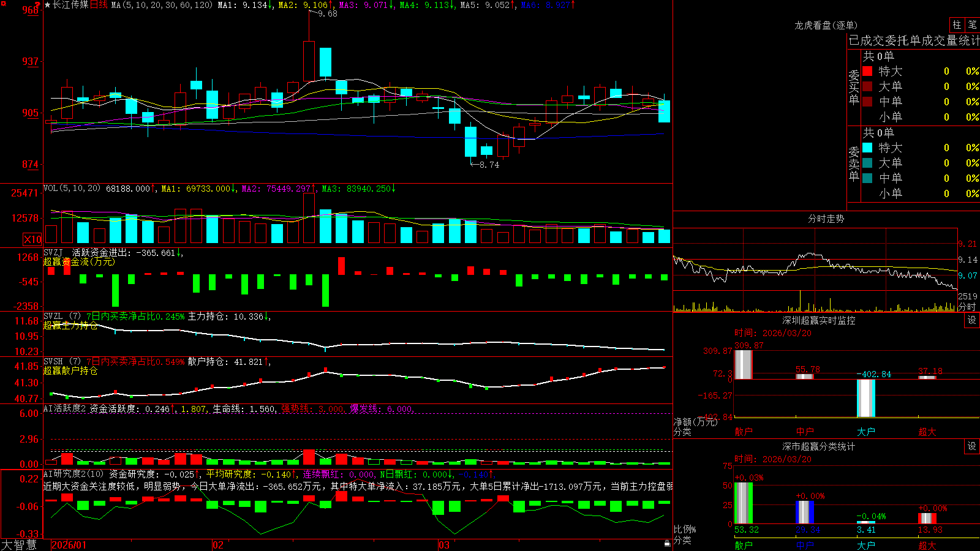
Task: Select AI研究度2(10) indicator label
Action: pyautogui.click(x=73, y=474)
